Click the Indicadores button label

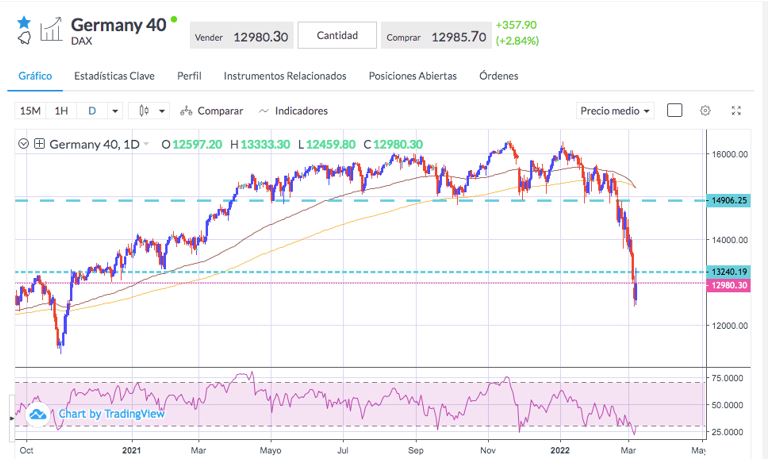(301, 110)
